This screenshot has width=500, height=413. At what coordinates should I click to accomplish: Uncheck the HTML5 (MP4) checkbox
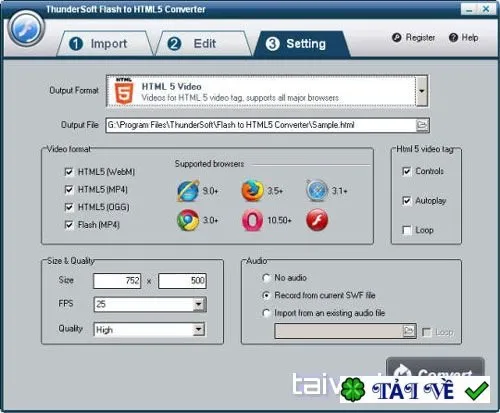[x=69, y=189]
